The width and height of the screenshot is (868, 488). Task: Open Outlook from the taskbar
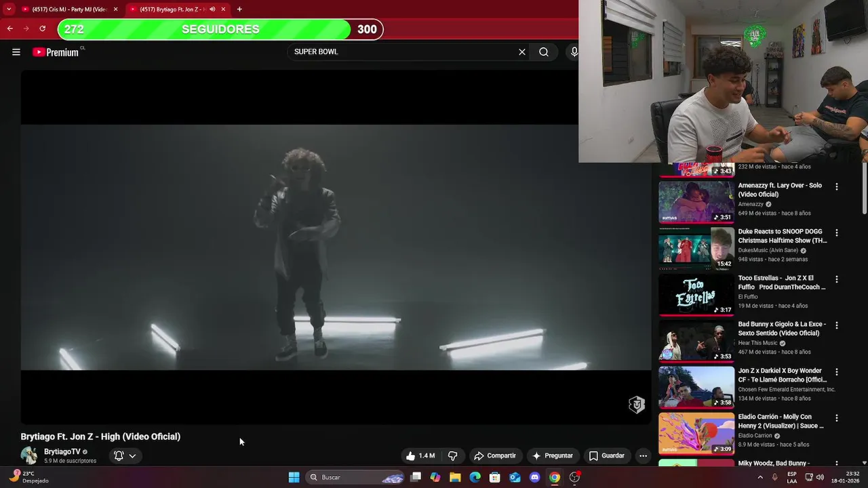pos(515,477)
